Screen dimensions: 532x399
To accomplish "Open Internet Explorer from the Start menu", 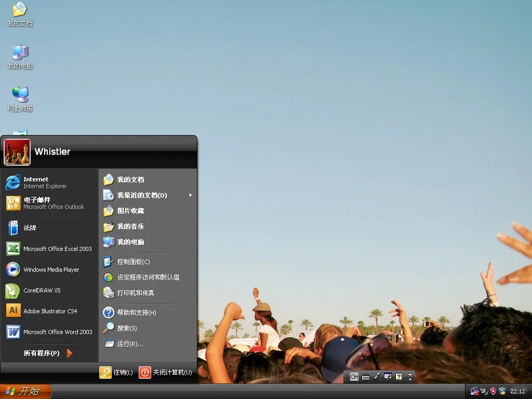I will (13, 182).
